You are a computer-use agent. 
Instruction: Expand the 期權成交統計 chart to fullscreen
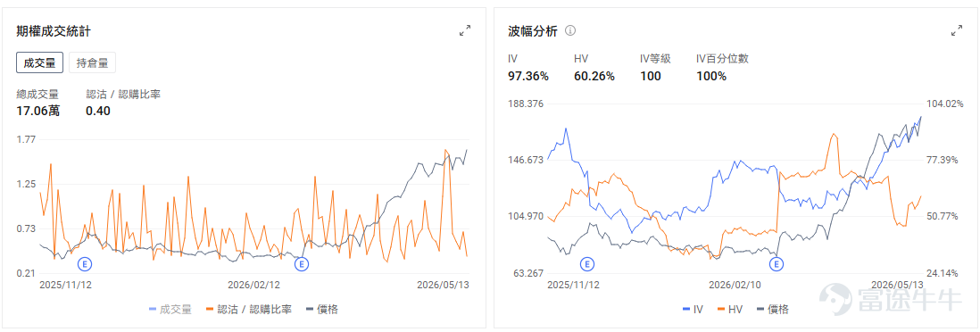pyautogui.click(x=464, y=30)
